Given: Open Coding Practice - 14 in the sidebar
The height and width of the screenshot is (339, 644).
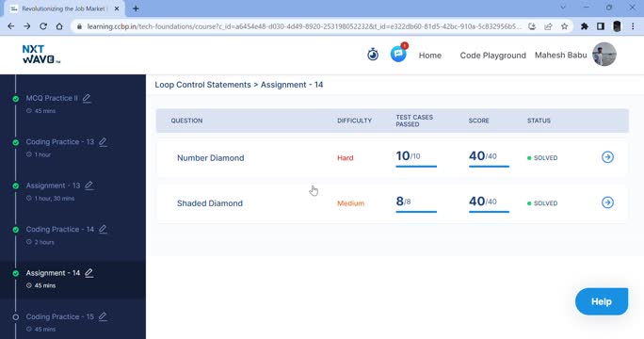Looking at the screenshot, I should 60,229.
